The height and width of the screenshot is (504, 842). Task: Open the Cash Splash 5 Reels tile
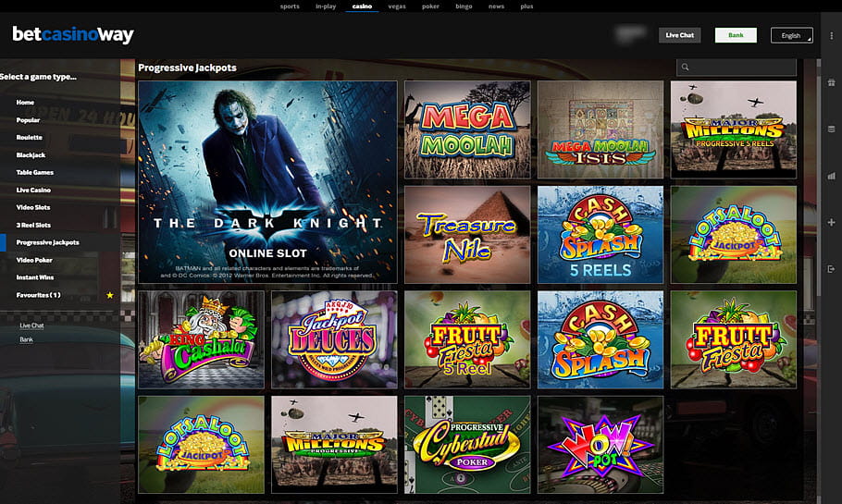[601, 235]
